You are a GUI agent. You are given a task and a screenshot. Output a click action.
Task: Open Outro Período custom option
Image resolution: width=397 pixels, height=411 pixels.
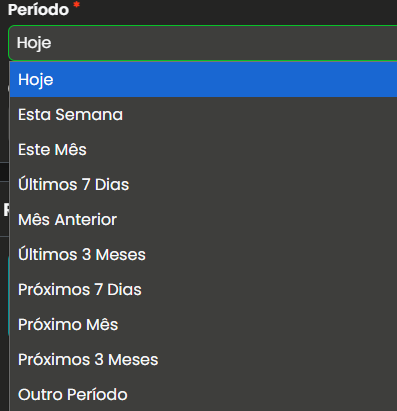203,394
